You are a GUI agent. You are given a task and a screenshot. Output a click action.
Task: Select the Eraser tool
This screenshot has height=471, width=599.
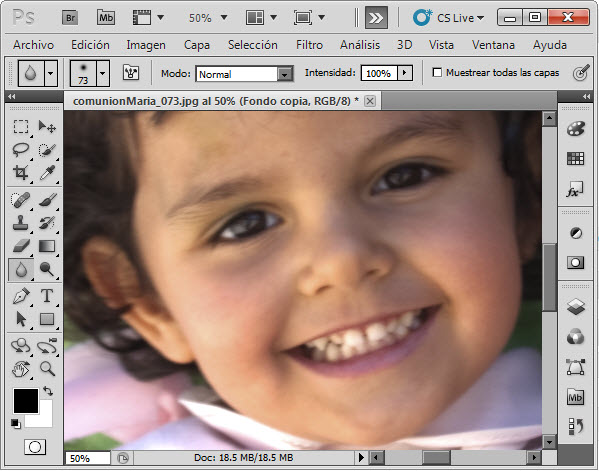click(x=21, y=246)
